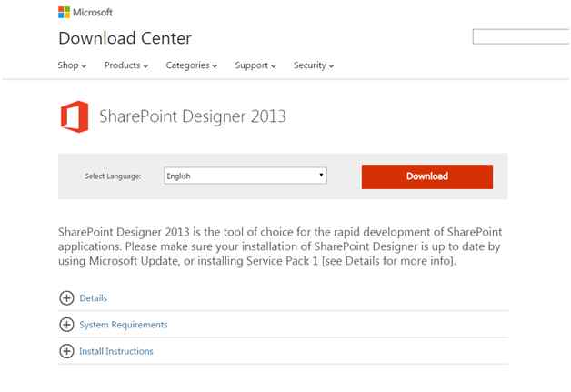Click the plus icon beside Details
This screenshot has width=571, height=392.
click(65, 297)
